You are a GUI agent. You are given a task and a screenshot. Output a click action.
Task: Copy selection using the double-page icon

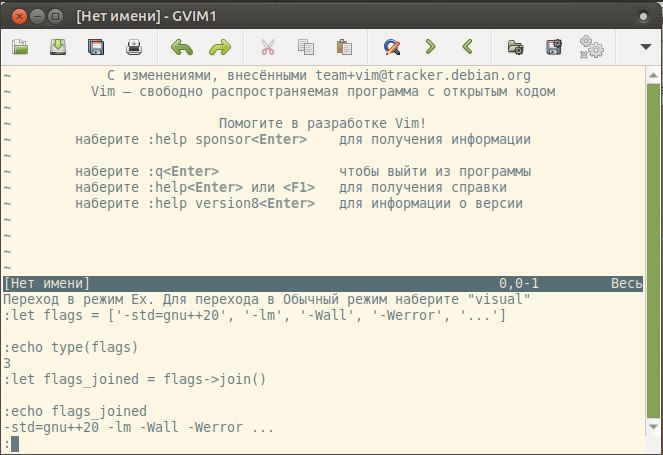306,47
